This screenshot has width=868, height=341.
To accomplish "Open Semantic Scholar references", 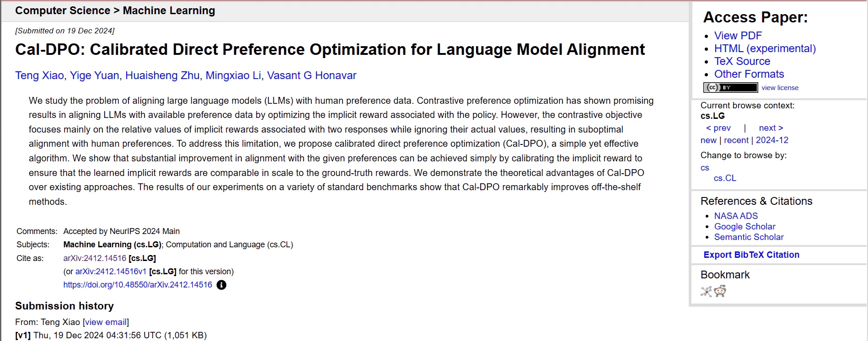I will tap(749, 237).
